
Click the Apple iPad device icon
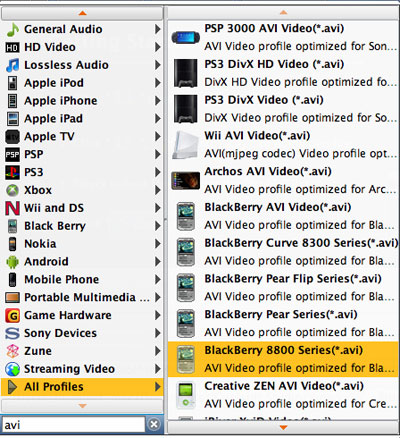[13, 119]
